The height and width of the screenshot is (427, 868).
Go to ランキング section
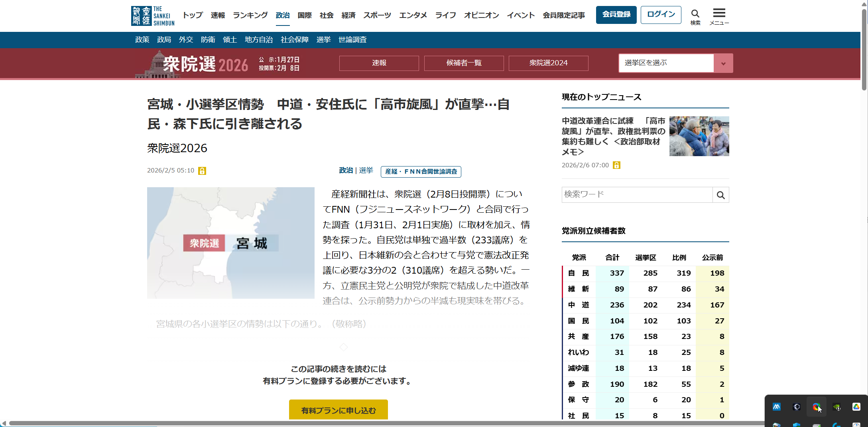(x=250, y=15)
